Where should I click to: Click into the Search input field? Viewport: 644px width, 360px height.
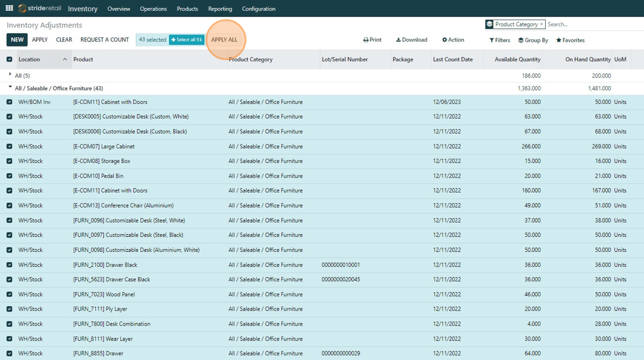[592, 25]
